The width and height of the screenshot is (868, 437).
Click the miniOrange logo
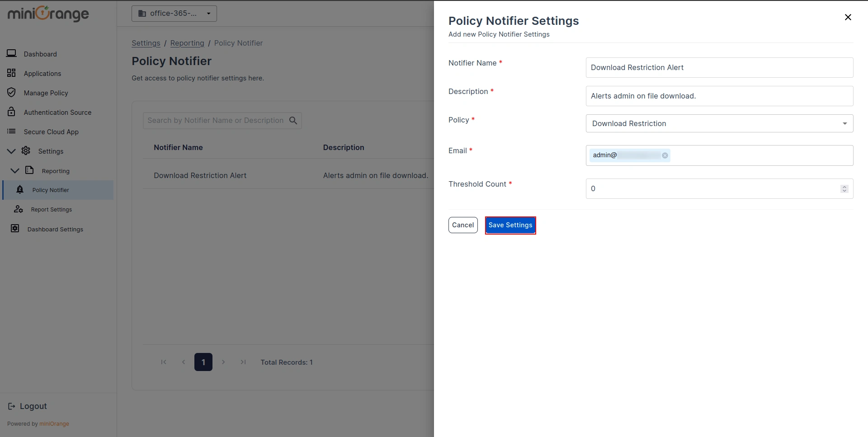click(48, 14)
